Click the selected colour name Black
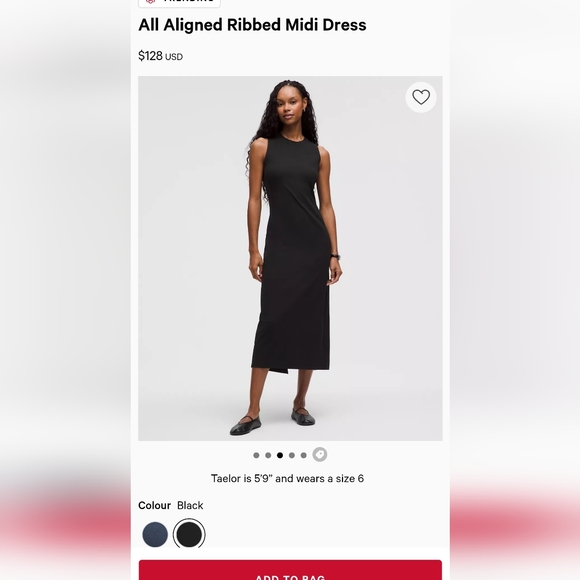Viewport: 580px width, 580px height. click(190, 505)
